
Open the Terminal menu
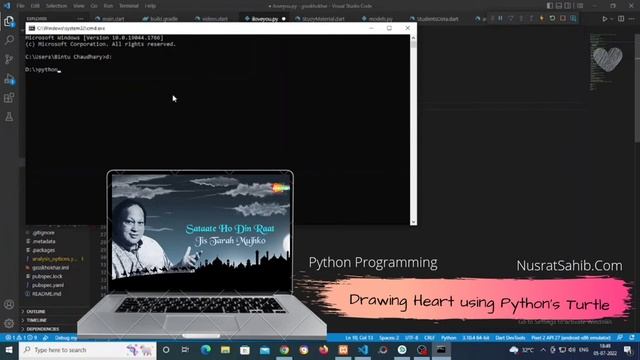click(129, 6)
